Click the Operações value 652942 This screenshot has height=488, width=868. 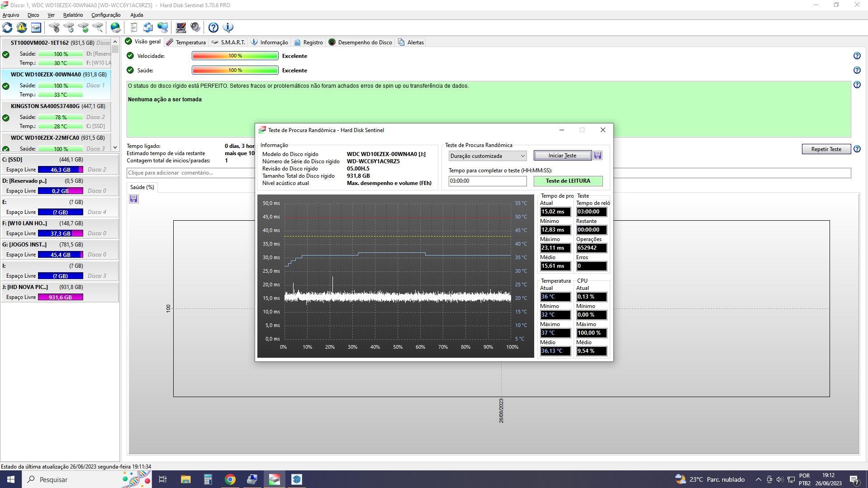click(x=591, y=248)
